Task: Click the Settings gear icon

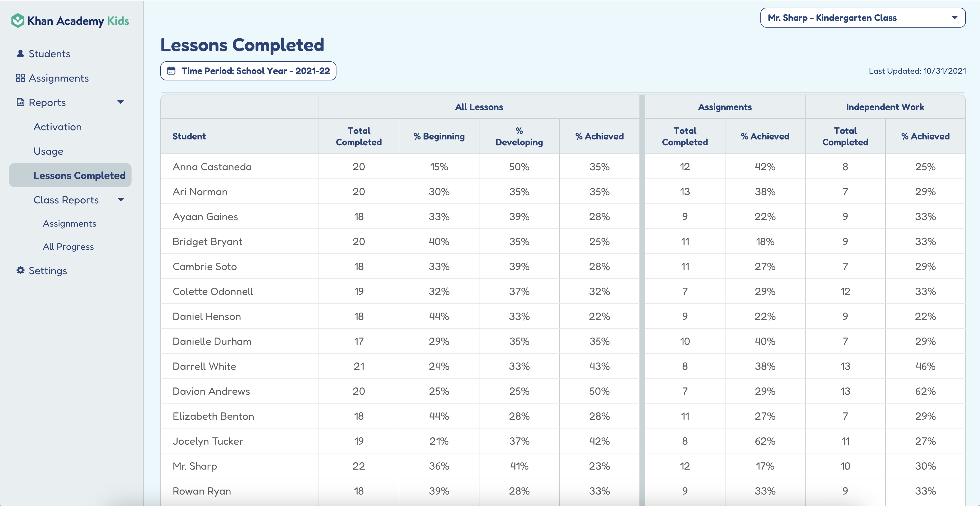Action: [21, 271]
